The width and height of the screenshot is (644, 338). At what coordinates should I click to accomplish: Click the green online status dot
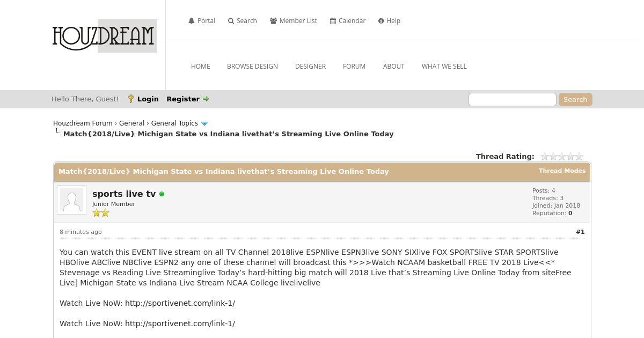click(162, 194)
